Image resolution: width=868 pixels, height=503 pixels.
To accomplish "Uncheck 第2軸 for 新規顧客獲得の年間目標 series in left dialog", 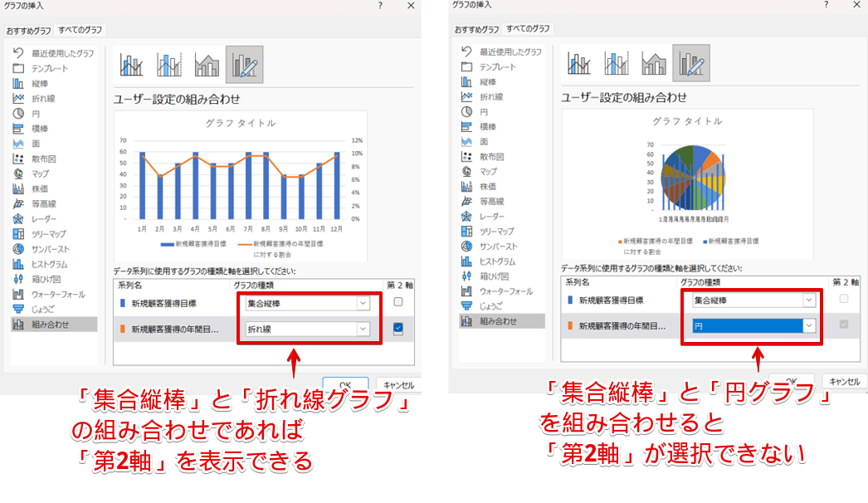I will (x=398, y=329).
